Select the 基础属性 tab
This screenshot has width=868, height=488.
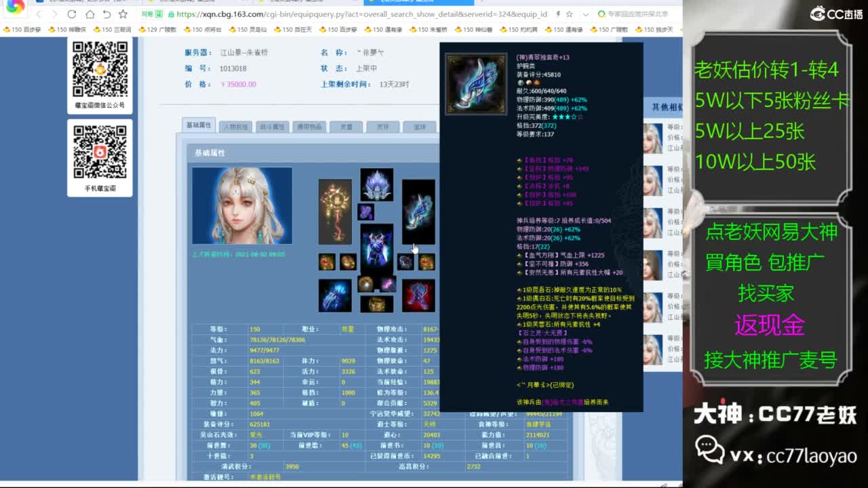(x=199, y=125)
